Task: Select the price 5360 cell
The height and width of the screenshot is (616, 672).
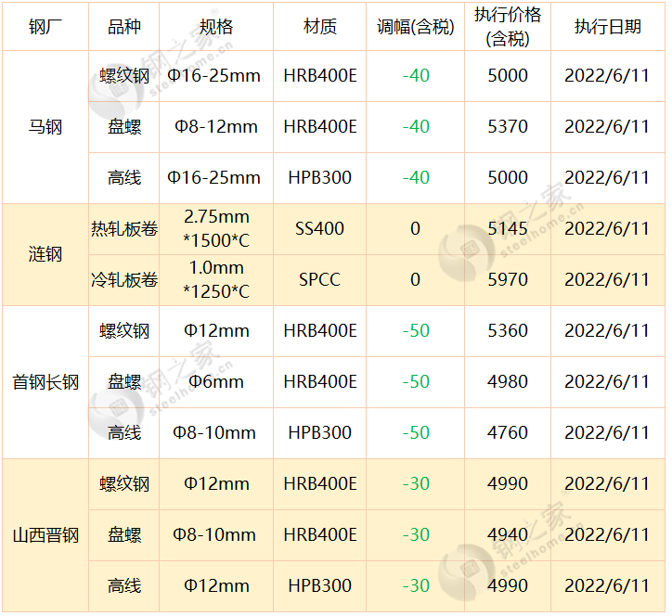Action: (508, 331)
